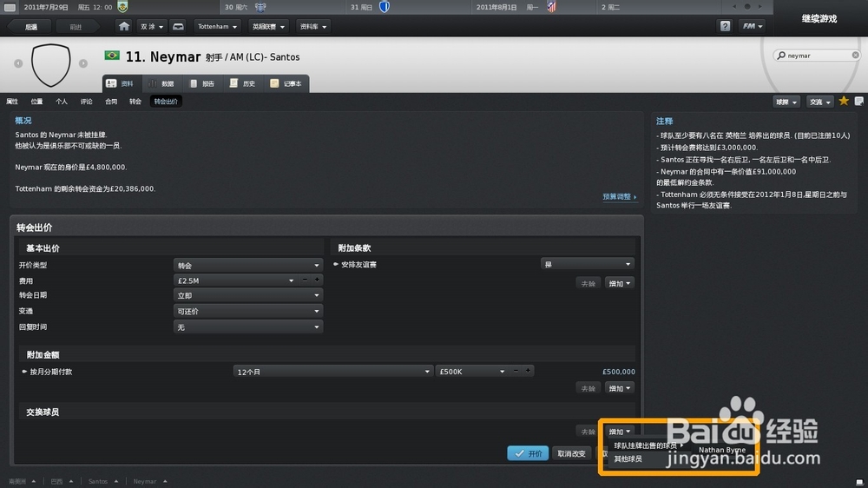
Task: Select 其他球员 menu entry
Action: tap(628, 458)
